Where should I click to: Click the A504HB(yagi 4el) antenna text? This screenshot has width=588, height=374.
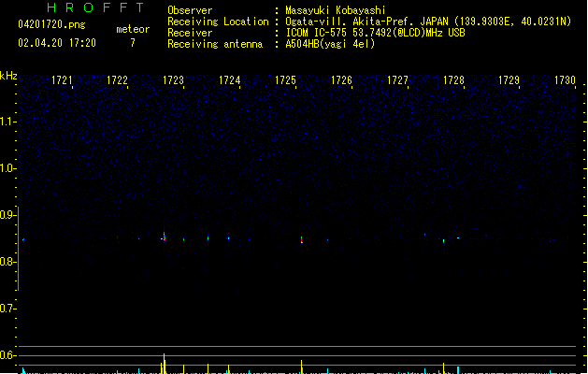point(330,44)
